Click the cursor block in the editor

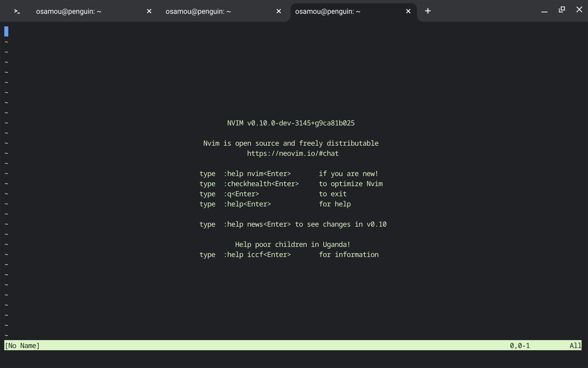click(6, 31)
